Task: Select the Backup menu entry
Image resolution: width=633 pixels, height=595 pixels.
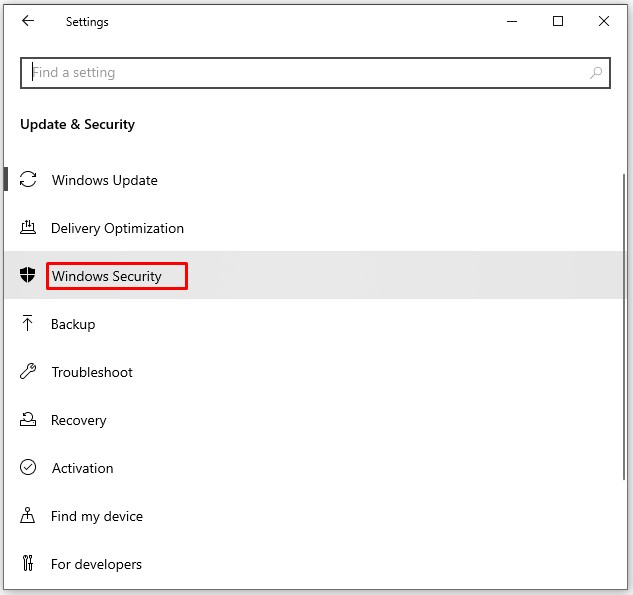Action: tap(73, 324)
